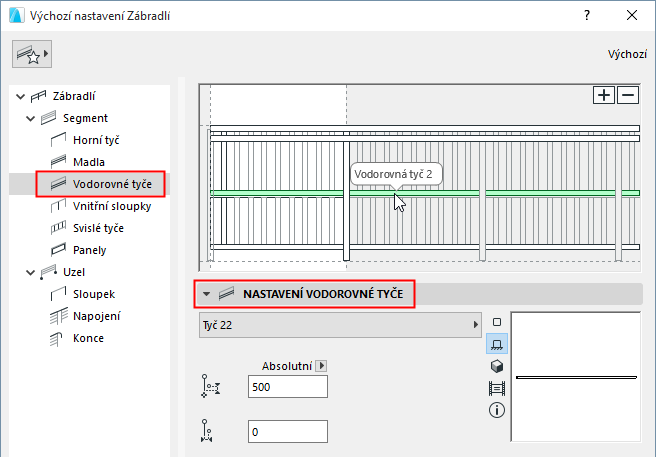Collapse the Segment tree node
The height and width of the screenshot is (457, 656).
click(x=31, y=118)
